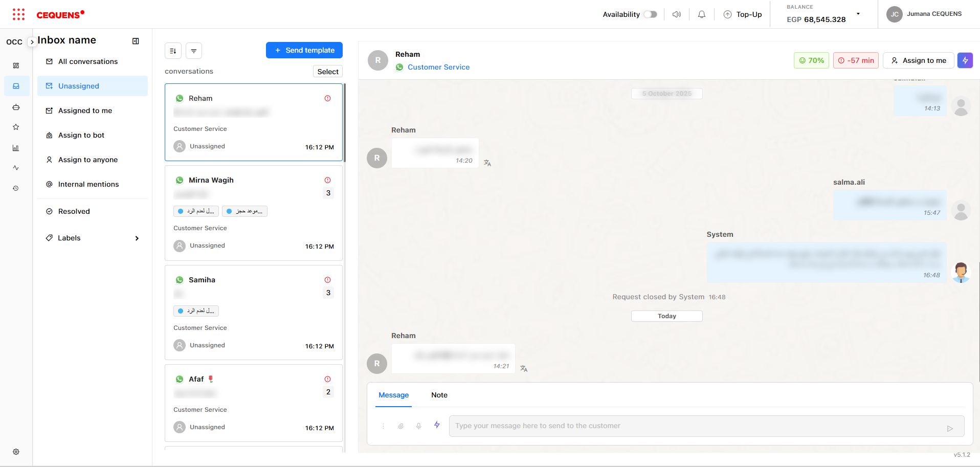Open the history clock icon in rail
980x467 pixels.
[16, 188]
